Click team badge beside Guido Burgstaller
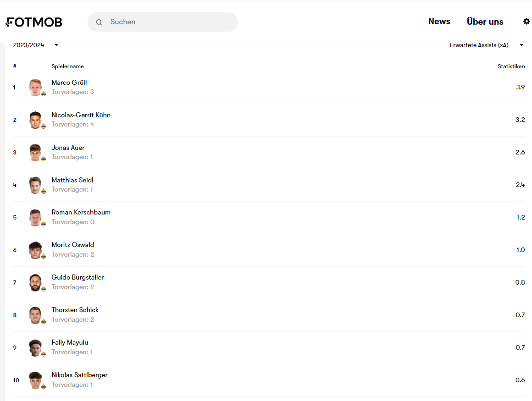 click(x=44, y=289)
